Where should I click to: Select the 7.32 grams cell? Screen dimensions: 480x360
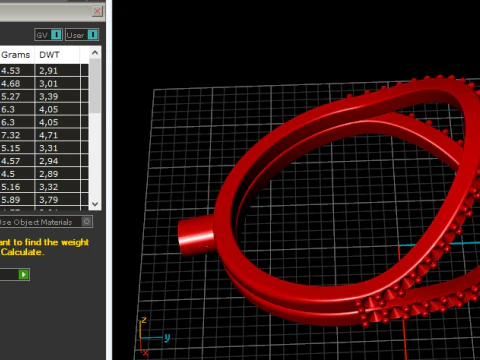click(17, 135)
